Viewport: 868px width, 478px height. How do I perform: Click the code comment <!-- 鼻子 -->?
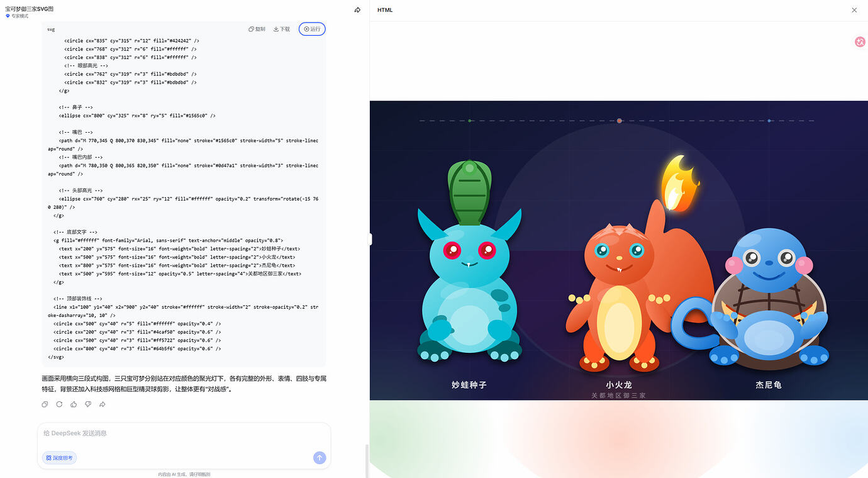click(75, 108)
